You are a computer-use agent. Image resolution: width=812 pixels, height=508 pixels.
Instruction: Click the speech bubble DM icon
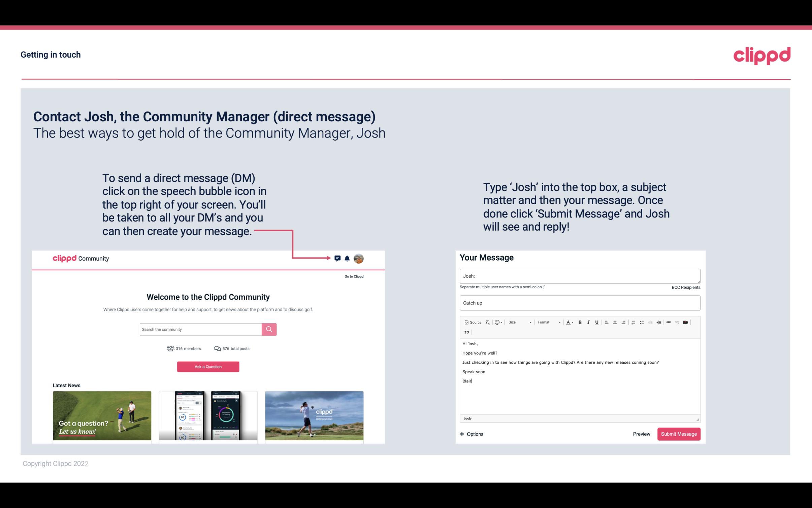point(338,258)
